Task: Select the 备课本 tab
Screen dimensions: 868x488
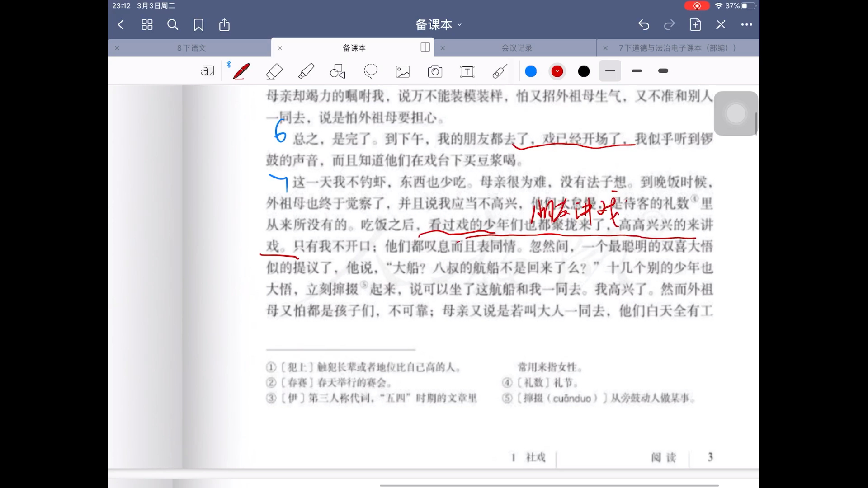Action: pos(354,48)
